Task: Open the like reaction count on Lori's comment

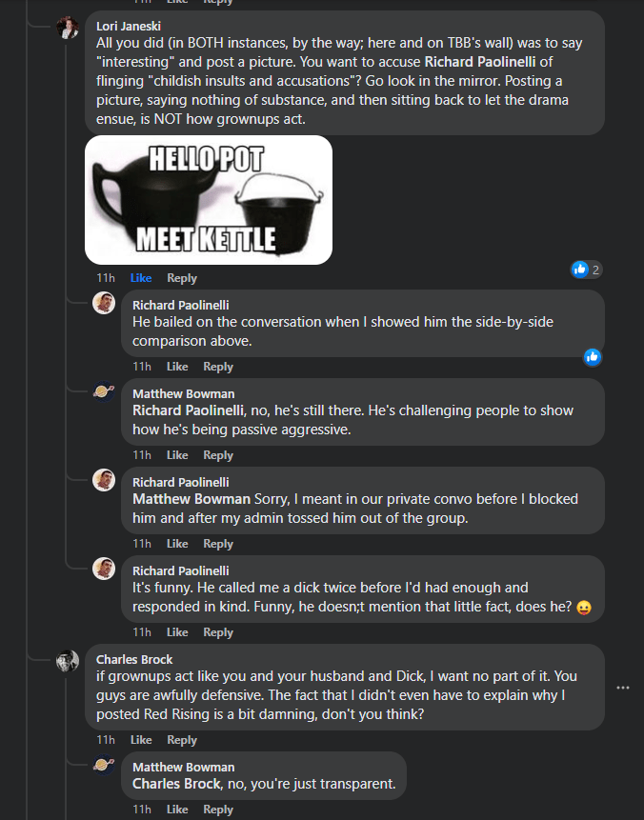Action: coord(586,270)
